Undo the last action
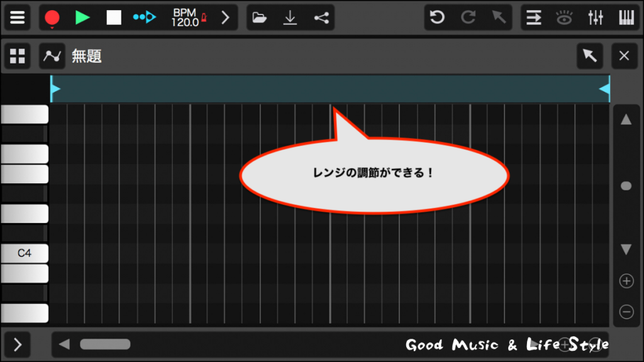The width and height of the screenshot is (644, 362). 437,17
